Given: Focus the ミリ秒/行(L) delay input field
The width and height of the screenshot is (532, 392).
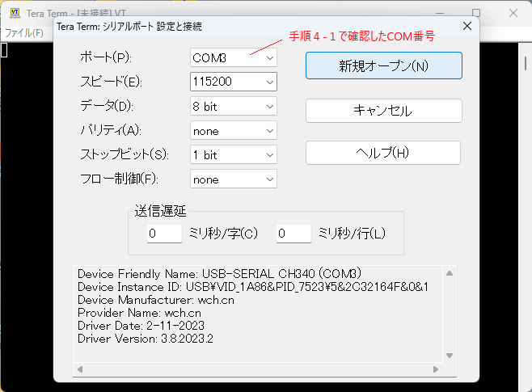Looking at the screenshot, I should (x=293, y=234).
